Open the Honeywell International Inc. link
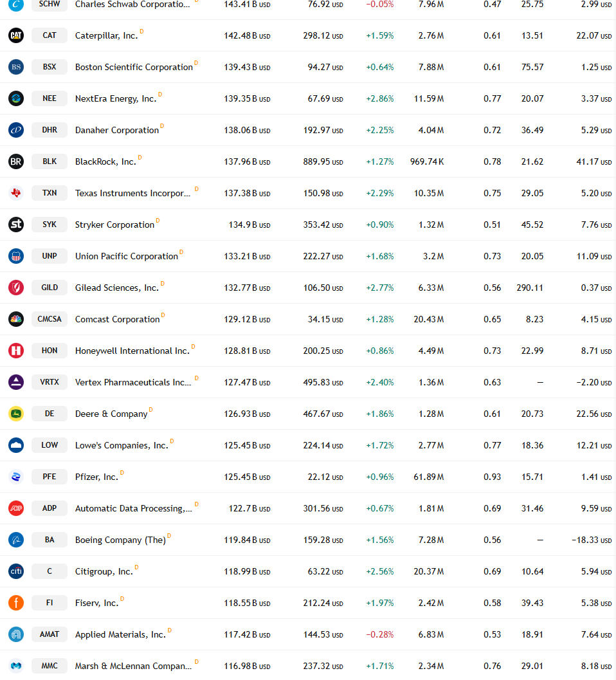616x680 pixels. (132, 351)
